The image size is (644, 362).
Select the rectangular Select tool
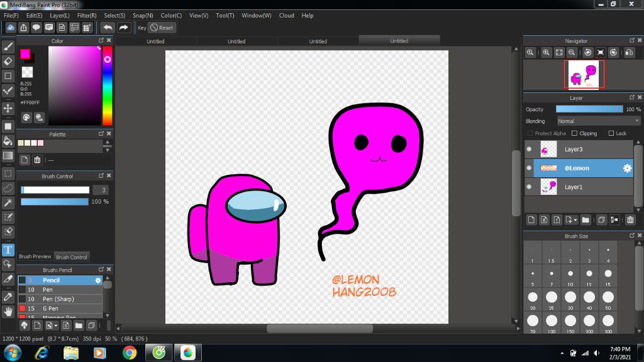point(8,173)
